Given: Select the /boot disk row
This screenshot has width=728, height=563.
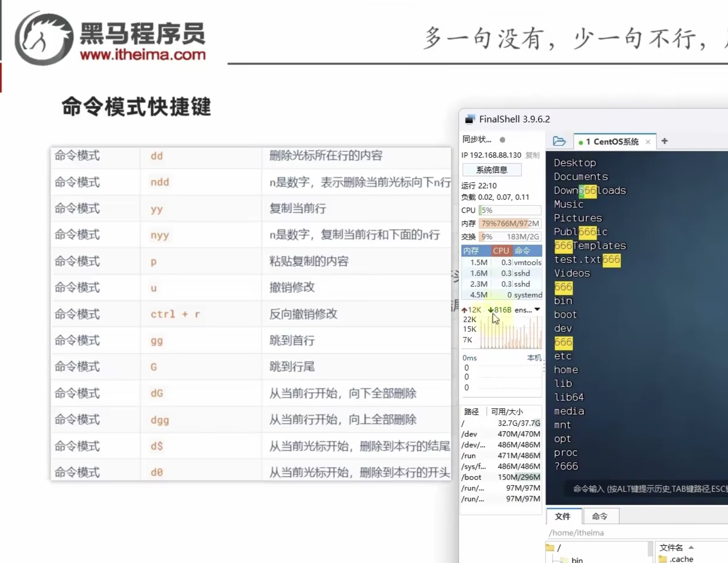Looking at the screenshot, I should pyautogui.click(x=501, y=477).
